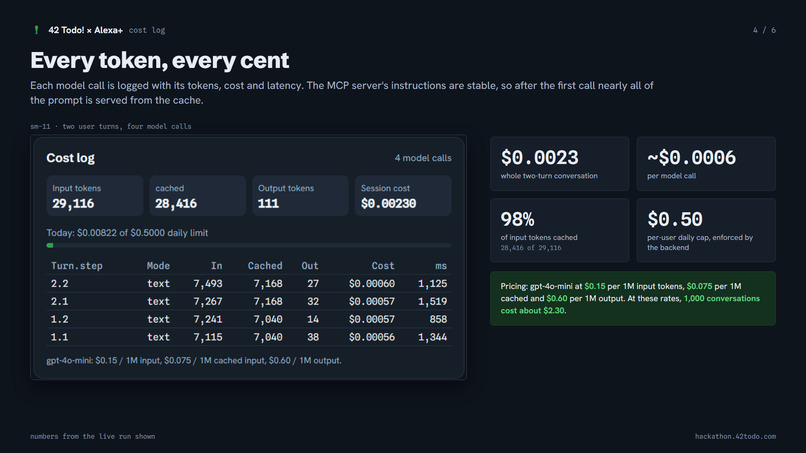Click the 'Every token, every cent' heading
Image resolution: width=806 pixels, height=453 pixels.
[x=160, y=60]
